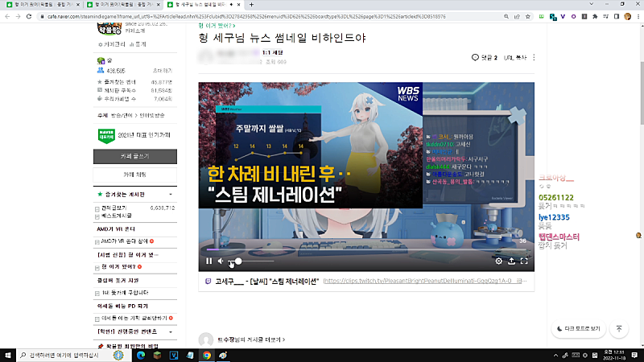Click the Windows taskbar search box
The image size is (644, 362).
[x=72, y=356]
